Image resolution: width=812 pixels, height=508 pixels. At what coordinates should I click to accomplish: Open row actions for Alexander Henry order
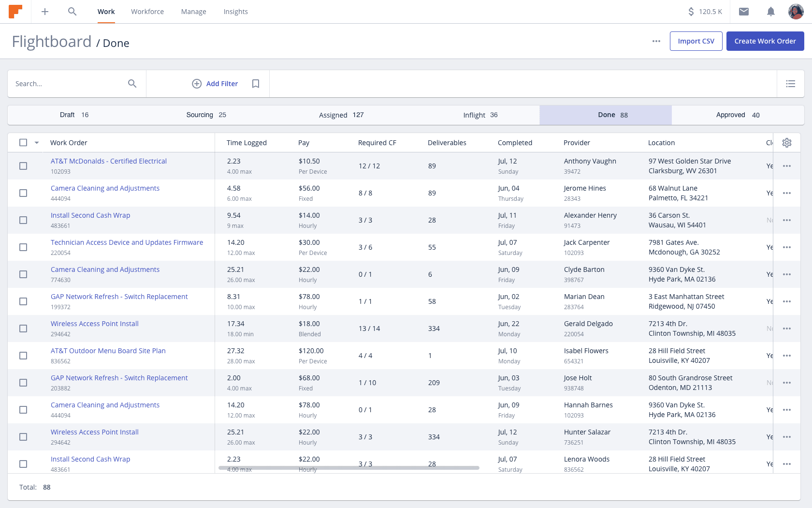click(x=787, y=220)
